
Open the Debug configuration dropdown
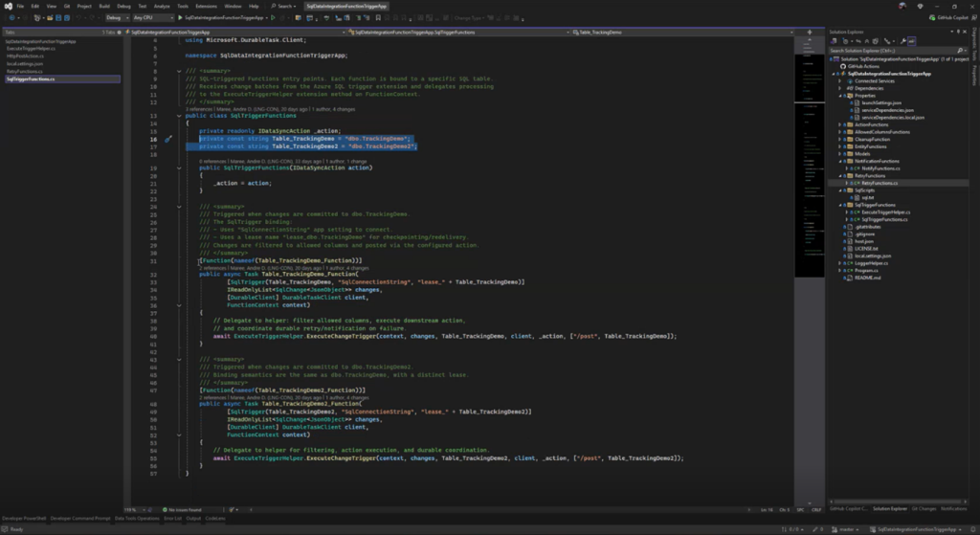tap(117, 18)
